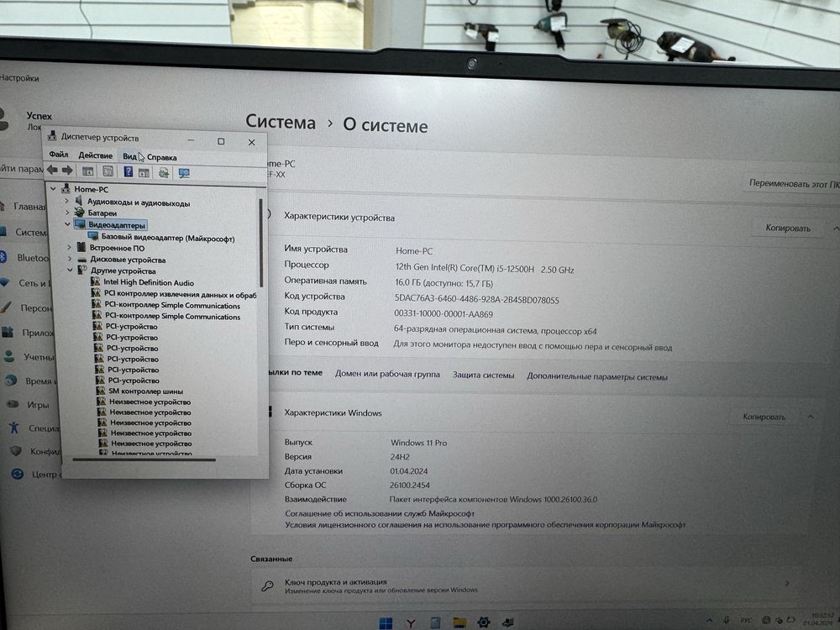This screenshot has height=630, width=840.
Task: Select PCI контроллер извлечения данных device
Action: point(180,294)
